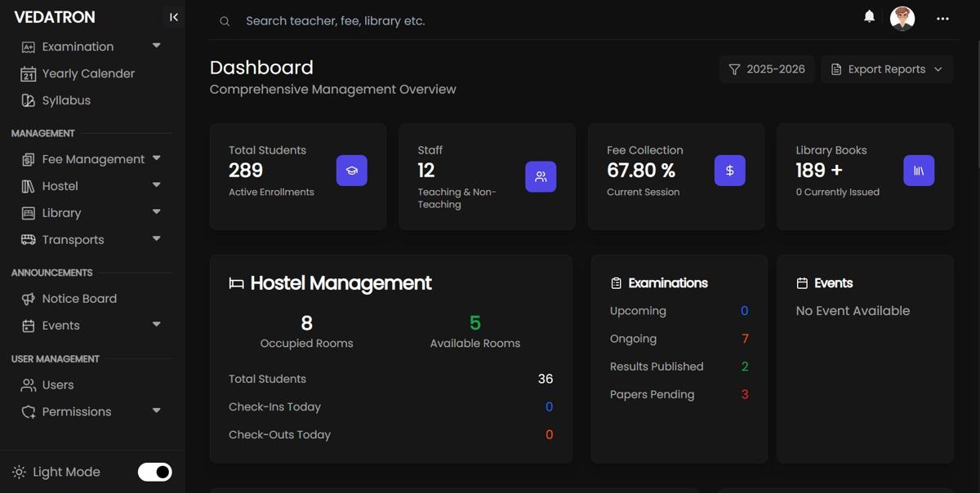
Task: Click the notification bell icon
Action: tap(869, 16)
